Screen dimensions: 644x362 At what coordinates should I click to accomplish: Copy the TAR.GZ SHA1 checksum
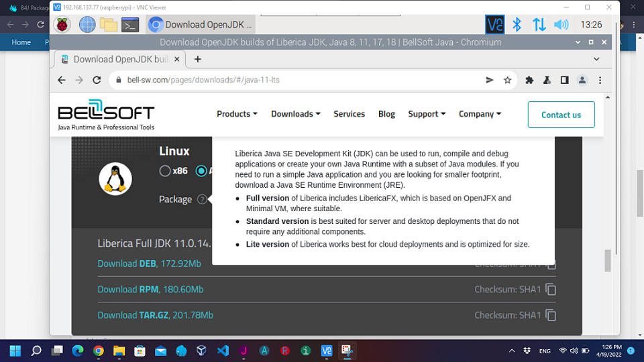(x=551, y=315)
